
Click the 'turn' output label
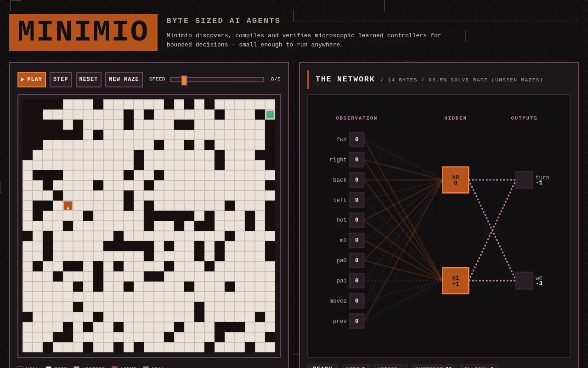pos(543,178)
